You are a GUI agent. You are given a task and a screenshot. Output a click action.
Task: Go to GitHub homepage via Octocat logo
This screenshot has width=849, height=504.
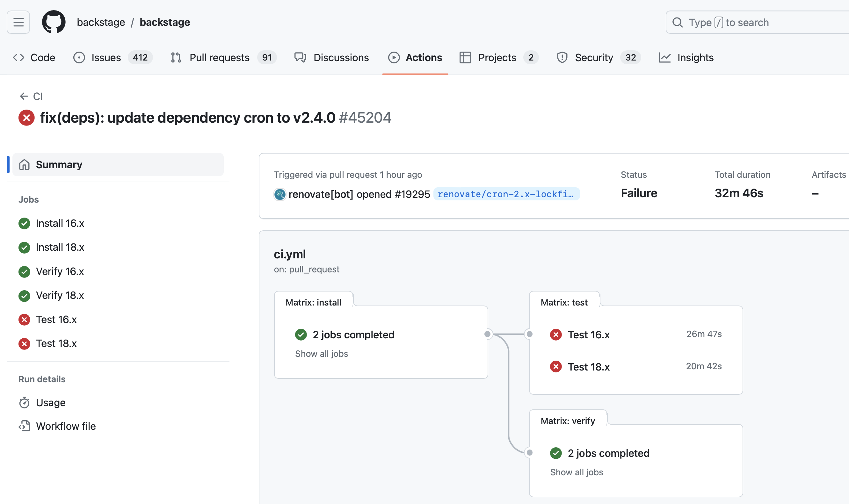(x=54, y=22)
